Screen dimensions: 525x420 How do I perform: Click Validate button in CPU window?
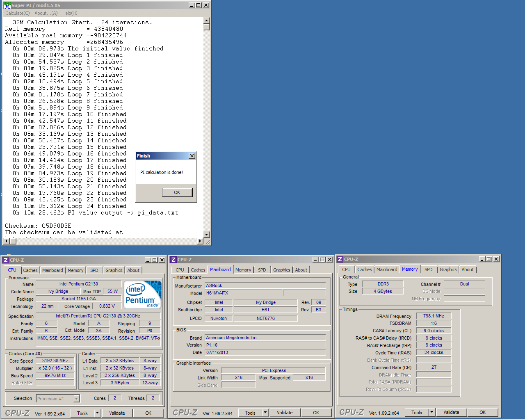tap(117, 413)
